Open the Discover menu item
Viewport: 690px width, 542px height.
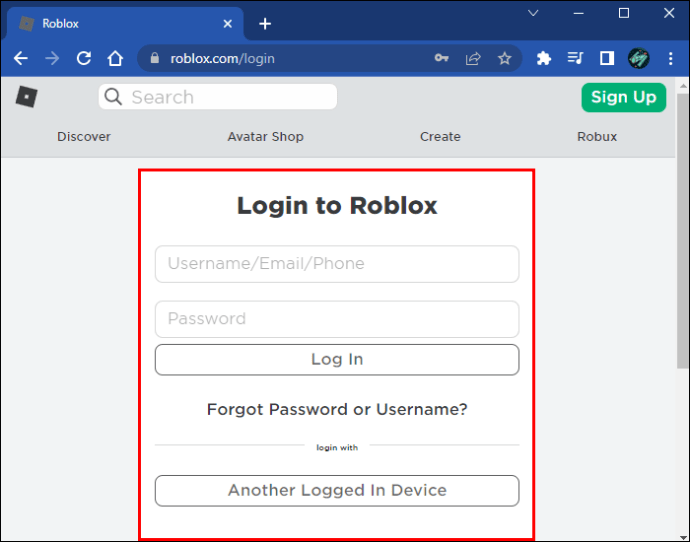(x=84, y=136)
